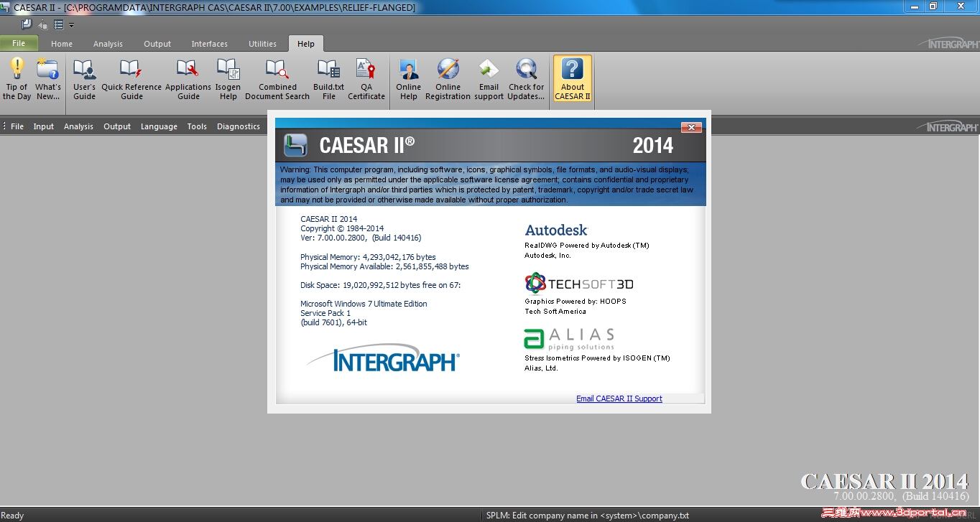Click 'Microsoft Windows 7 Ultimate Edition' text

[364, 304]
